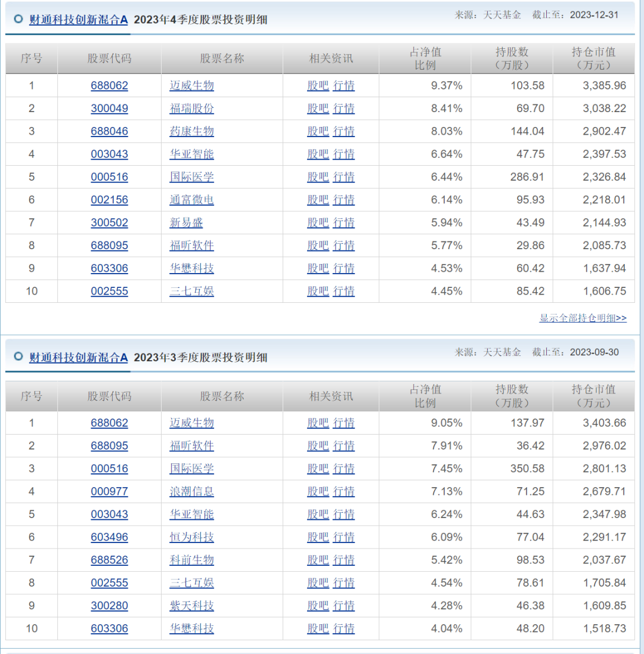Open stock code 688095 in Q3 table
The height and width of the screenshot is (654, 644).
point(109,446)
